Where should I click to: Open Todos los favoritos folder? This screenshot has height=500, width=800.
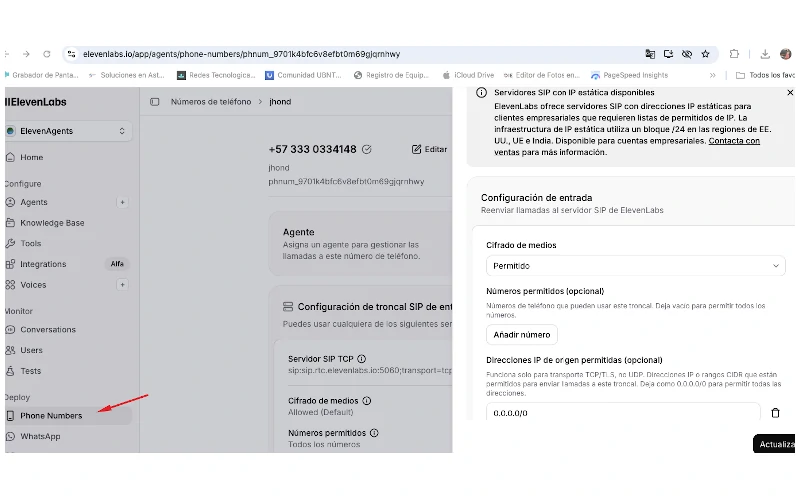click(x=765, y=76)
